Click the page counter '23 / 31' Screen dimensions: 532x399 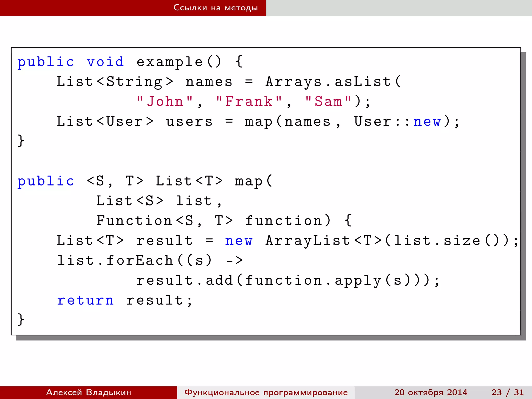pos(507,392)
